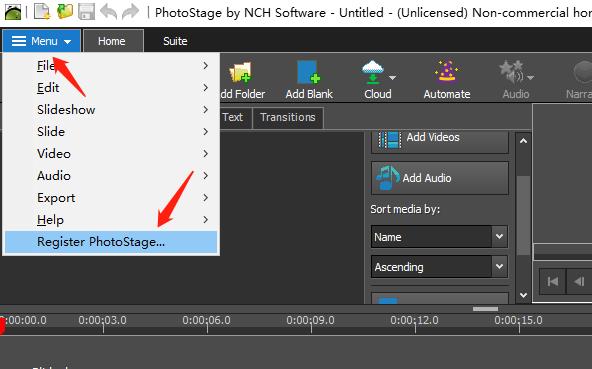Click the open project folder icon
Viewport: 592px width, 369px height.
[65, 11]
